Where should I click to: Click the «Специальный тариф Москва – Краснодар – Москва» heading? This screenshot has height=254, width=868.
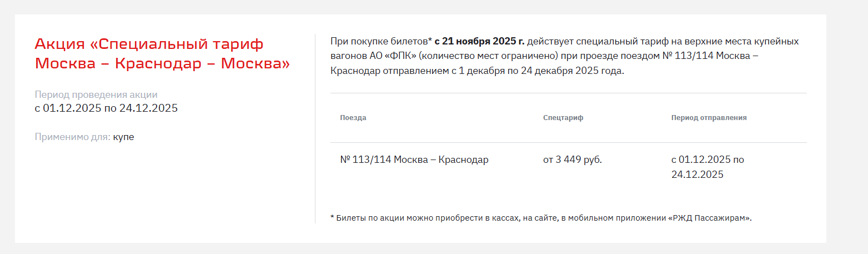pos(162,54)
